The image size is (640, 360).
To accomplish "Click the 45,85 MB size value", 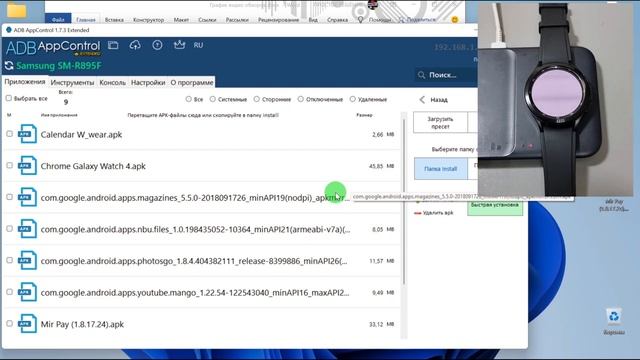I will [x=382, y=166].
